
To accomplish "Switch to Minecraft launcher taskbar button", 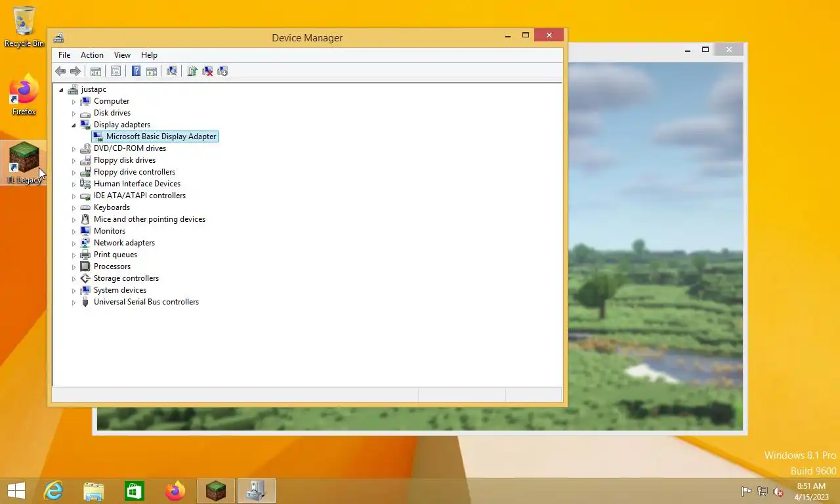I will (x=216, y=491).
